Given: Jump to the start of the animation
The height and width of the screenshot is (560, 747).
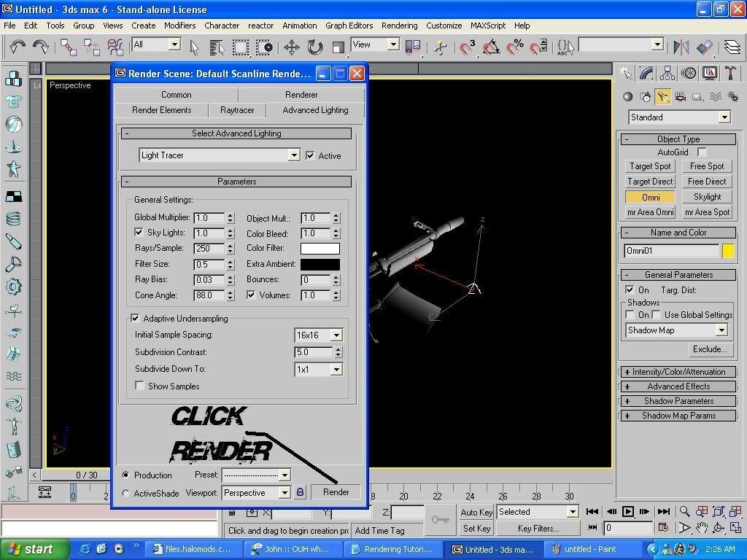Looking at the screenshot, I should pyautogui.click(x=592, y=511).
